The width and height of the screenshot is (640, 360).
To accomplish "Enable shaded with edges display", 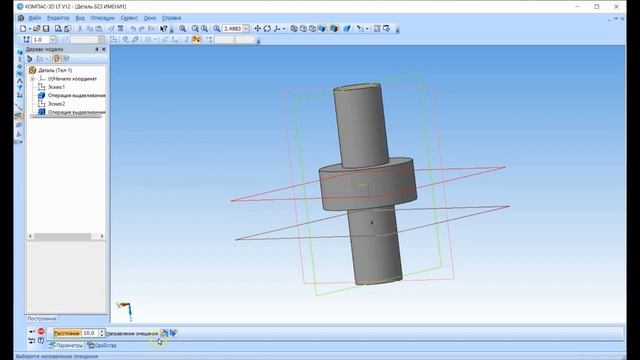I will pos(334,29).
